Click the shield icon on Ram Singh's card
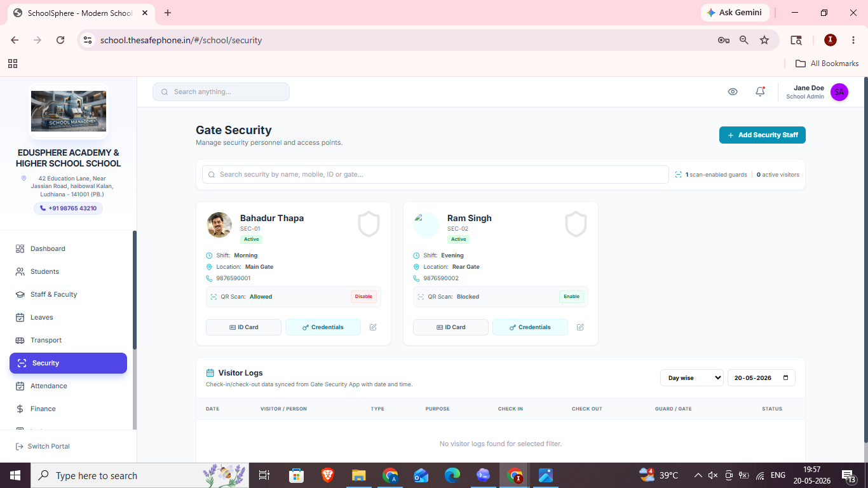 (x=576, y=224)
